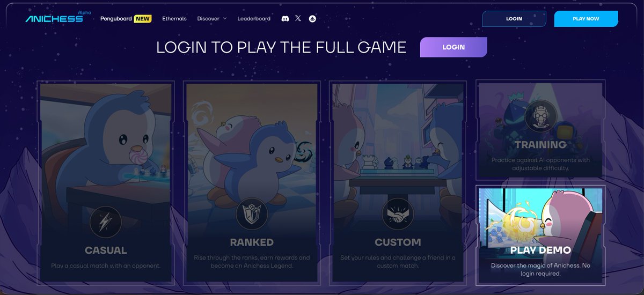Click the NEW badge beside Penguboard
The width and height of the screenshot is (644, 295).
pyautogui.click(x=143, y=19)
